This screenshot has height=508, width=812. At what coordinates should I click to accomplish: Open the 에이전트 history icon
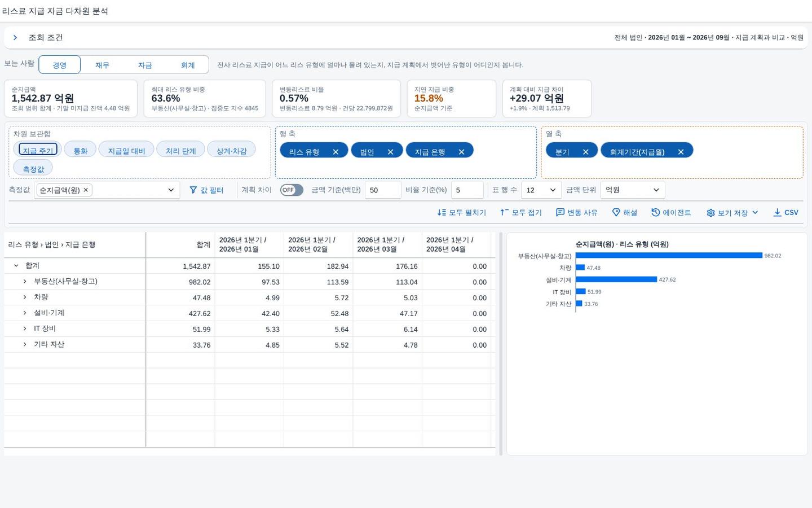(655, 212)
